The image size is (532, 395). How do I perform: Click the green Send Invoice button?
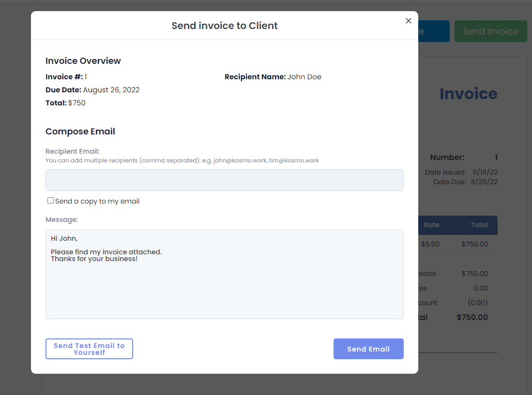(x=490, y=31)
